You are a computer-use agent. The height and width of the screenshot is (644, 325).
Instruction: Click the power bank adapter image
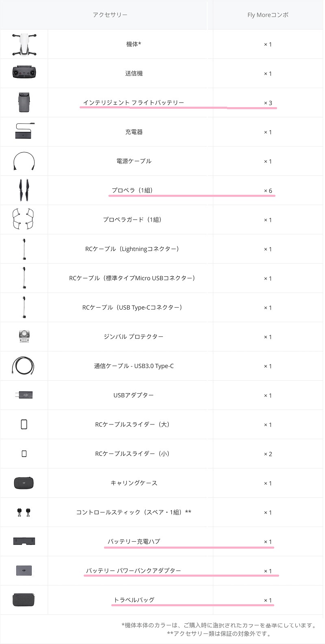[24, 571]
